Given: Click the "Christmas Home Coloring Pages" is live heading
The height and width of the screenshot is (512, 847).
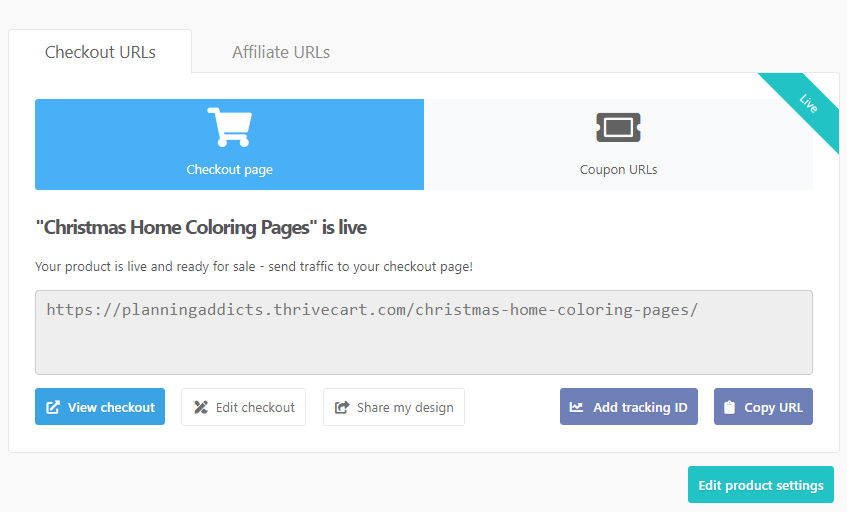Looking at the screenshot, I should 201,228.
